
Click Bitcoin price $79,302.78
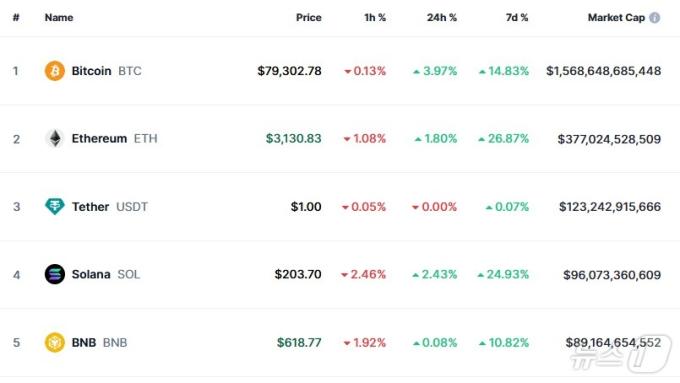point(289,71)
